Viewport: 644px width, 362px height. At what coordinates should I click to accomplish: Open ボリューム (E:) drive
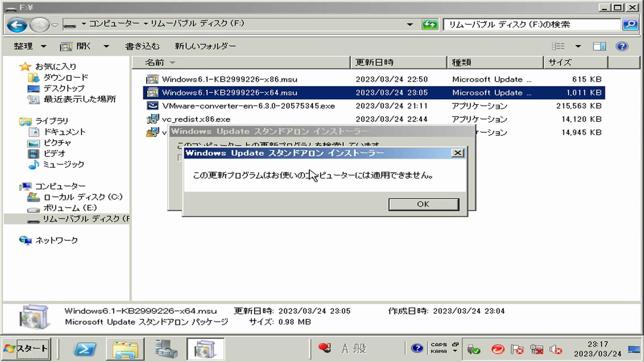pos(70,208)
